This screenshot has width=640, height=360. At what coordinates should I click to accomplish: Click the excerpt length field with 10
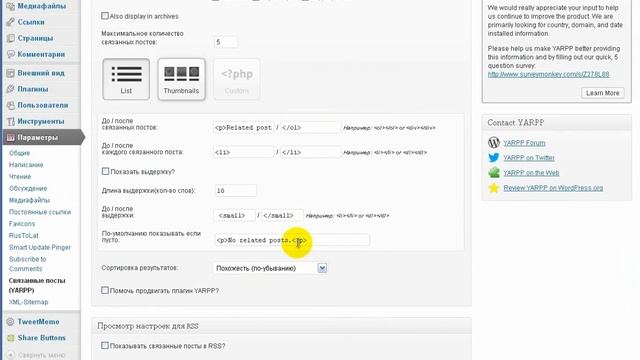pos(236,191)
